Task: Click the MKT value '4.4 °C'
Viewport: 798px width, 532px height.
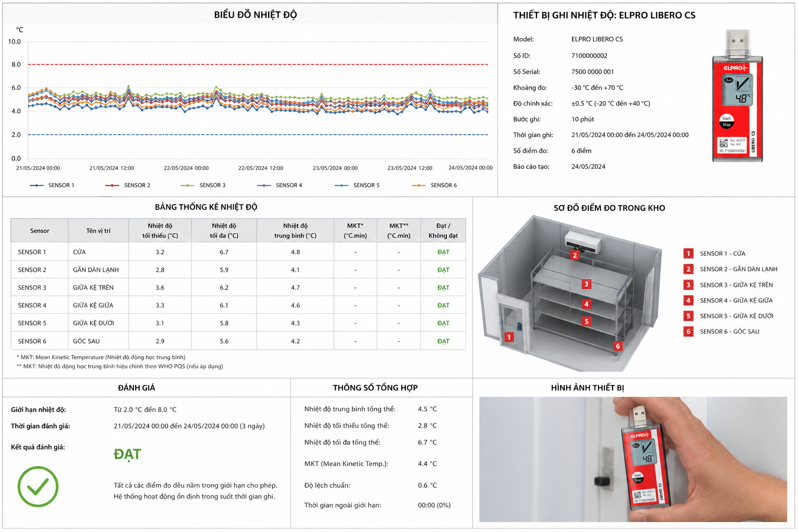Action: (x=427, y=463)
